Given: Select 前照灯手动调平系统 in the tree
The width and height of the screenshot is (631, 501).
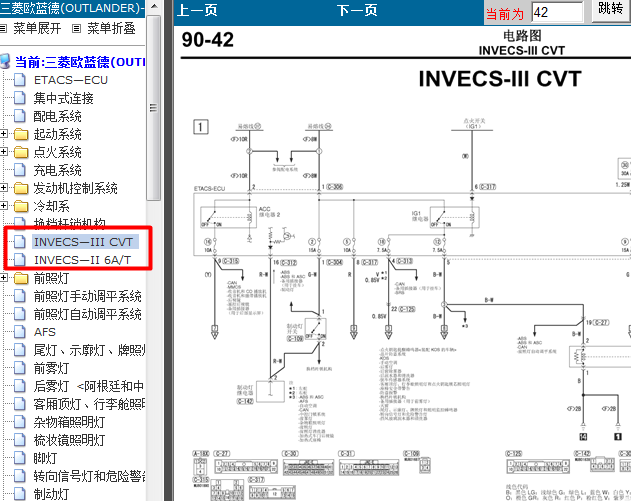Looking at the screenshot, I should [x=88, y=296].
